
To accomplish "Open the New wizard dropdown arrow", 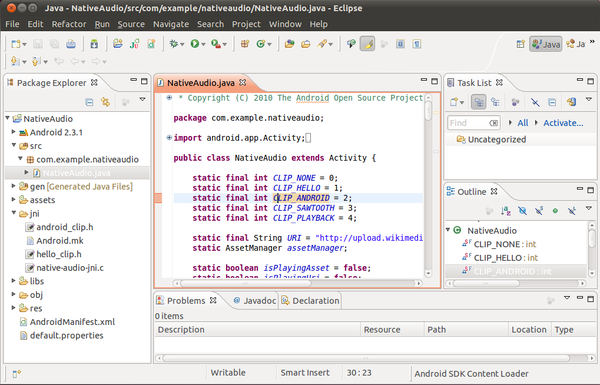I will pos(24,44).
